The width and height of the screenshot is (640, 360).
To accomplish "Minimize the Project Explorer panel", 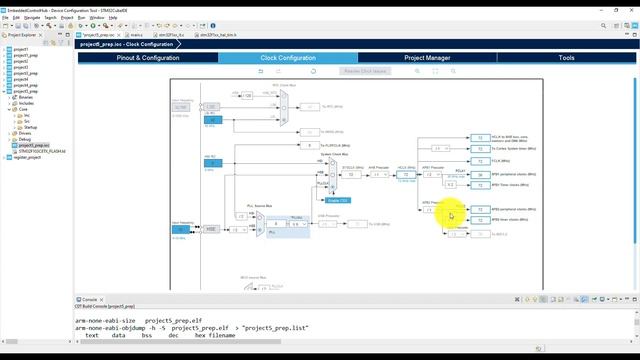I will [x=60, y=35].
